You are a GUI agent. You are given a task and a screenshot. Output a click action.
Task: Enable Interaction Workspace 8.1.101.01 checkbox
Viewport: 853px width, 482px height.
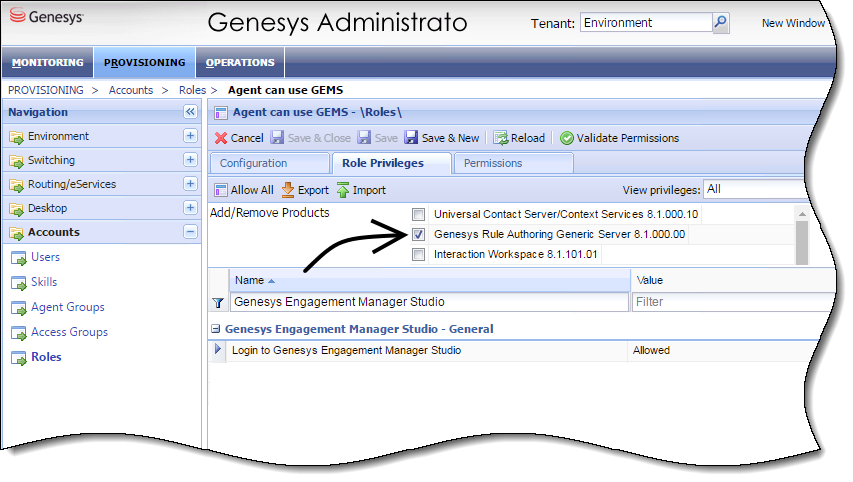point(418,254)
